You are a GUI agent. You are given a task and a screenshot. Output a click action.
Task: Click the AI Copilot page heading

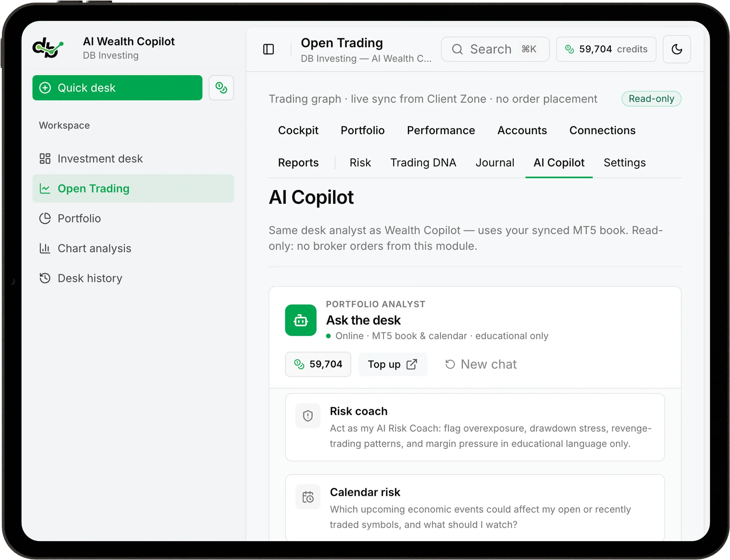pos(311,197)
